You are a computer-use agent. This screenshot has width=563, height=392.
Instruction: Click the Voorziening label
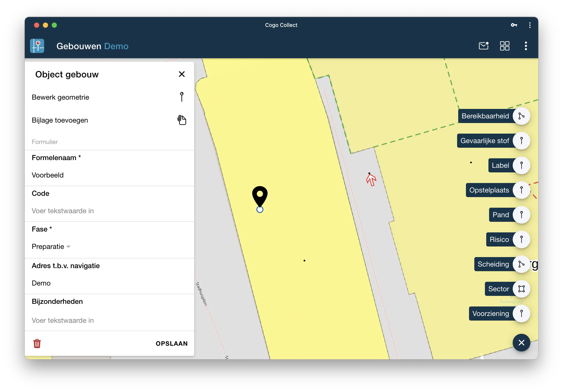[x=491, y=314]
